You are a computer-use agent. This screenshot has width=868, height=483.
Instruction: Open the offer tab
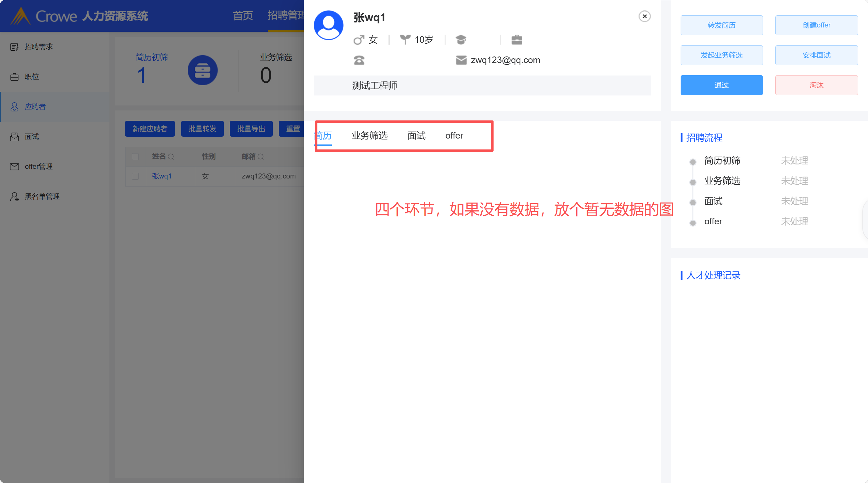coord(454,136)
